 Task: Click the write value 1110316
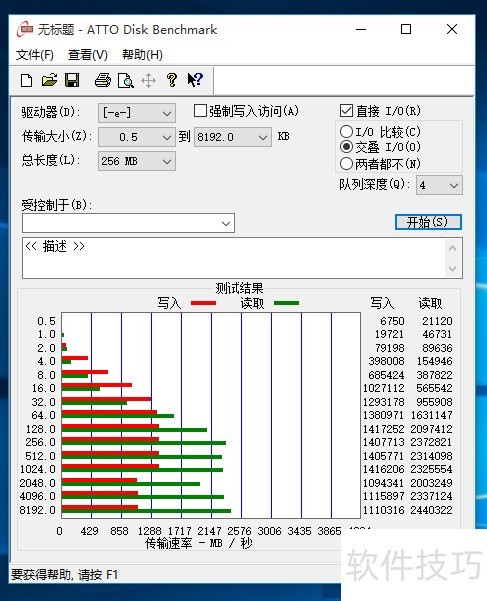tap(384, 510)
